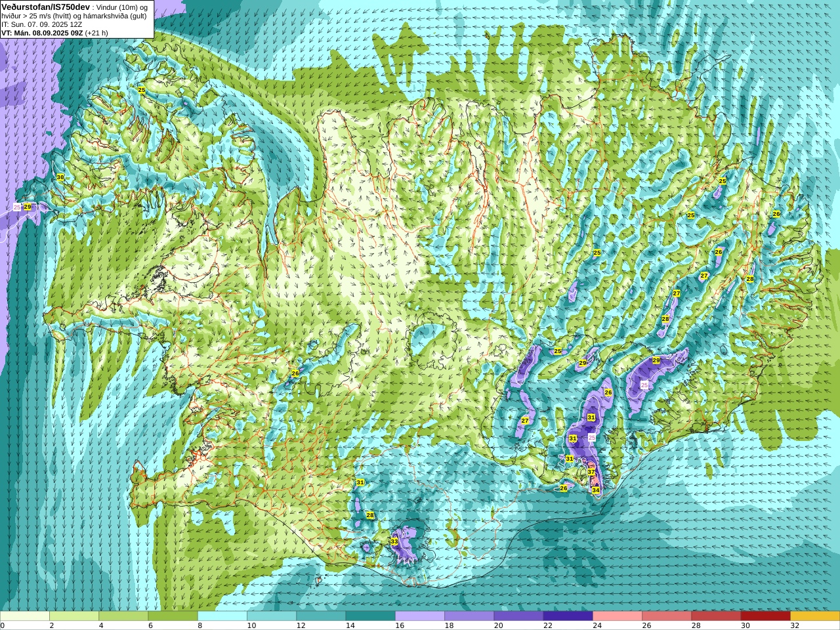The height and width of the screenshot is (630, 840).
Task: Select the legend tick label '4'
Action: point(101,625)
